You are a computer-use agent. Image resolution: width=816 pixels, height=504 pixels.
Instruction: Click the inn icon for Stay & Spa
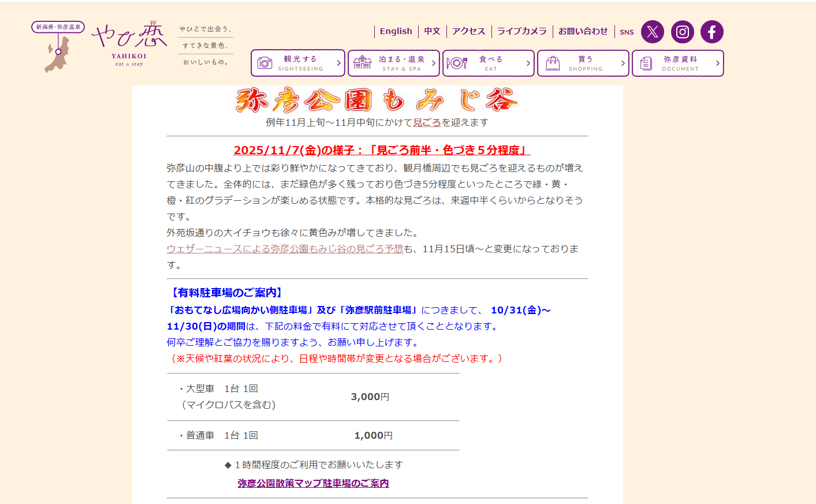[362, 63]
